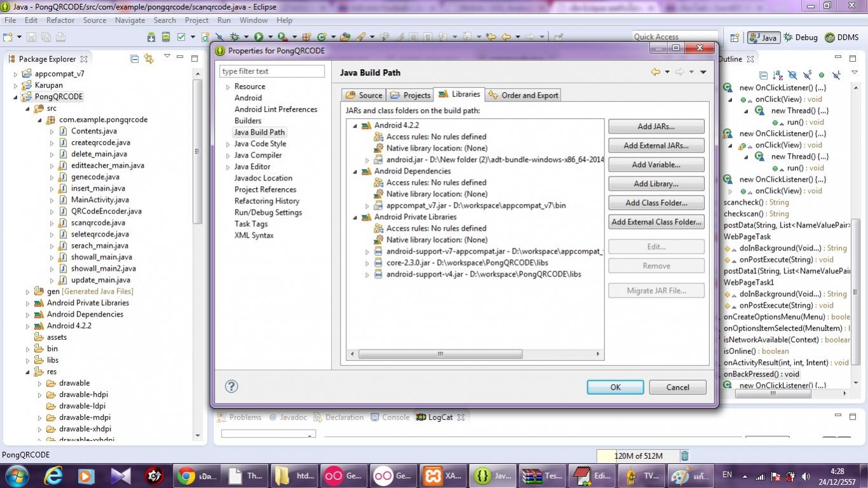Expand the Karupan project in Package Explorer

coord(17,85)
